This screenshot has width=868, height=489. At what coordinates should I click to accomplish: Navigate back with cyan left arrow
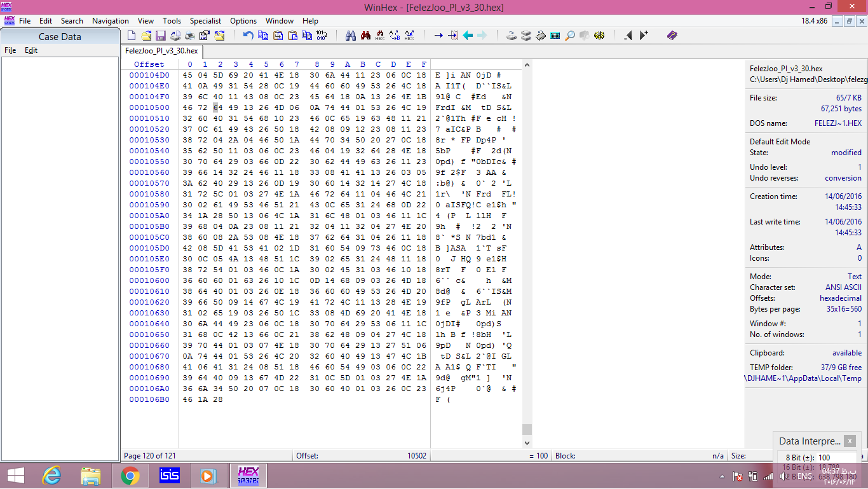pyautogui.click(x=468, y=36)
